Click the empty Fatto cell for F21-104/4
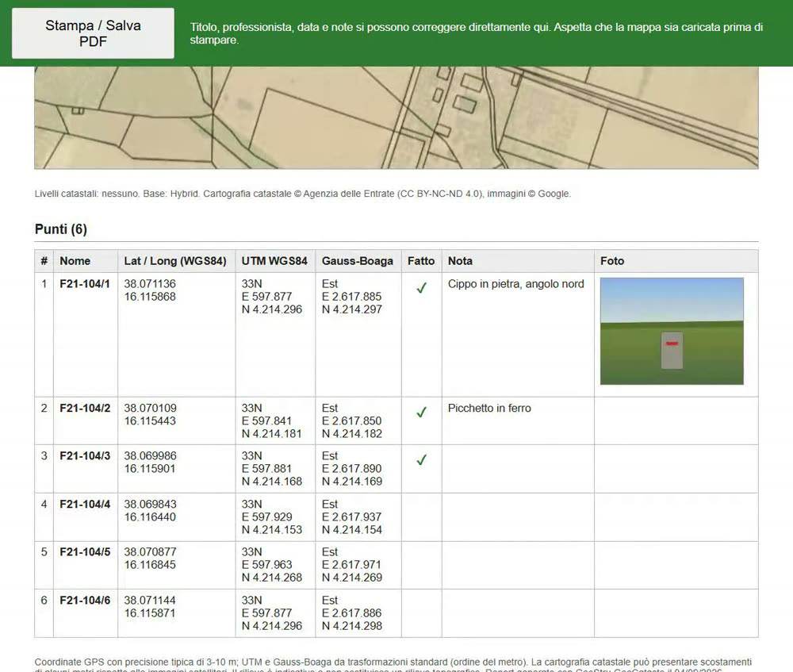 pos(422,517)
